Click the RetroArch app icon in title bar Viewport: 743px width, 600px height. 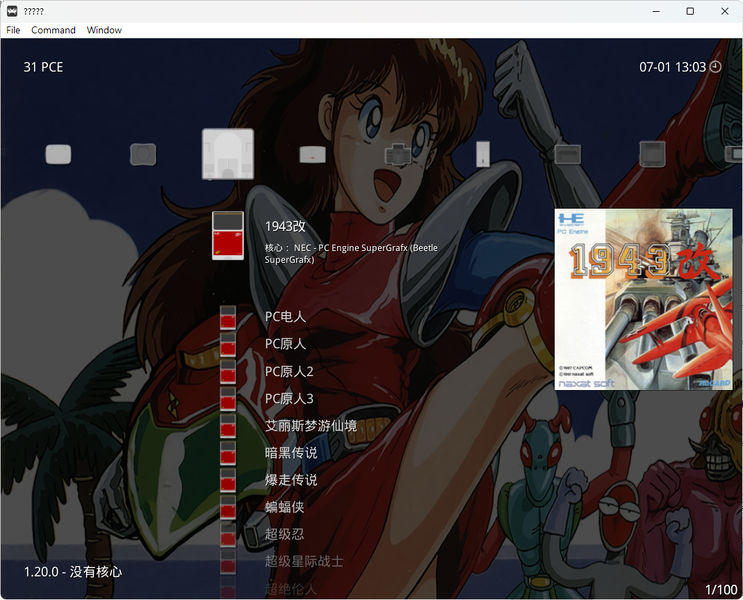[x=12, y=11]
